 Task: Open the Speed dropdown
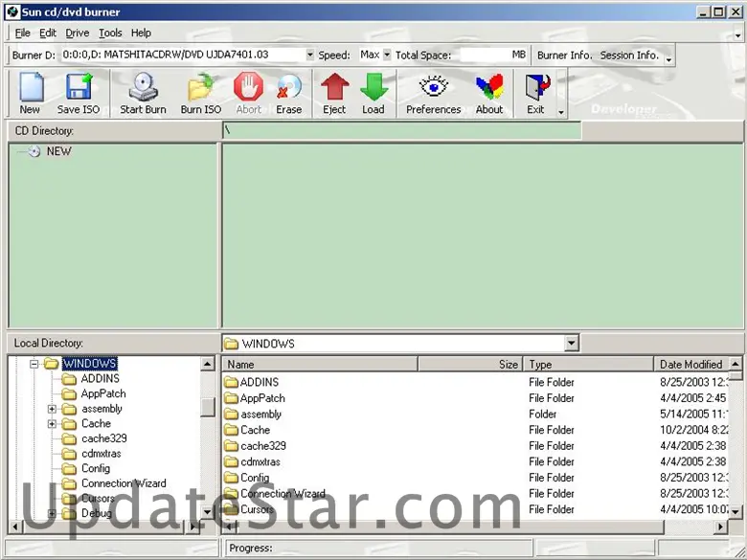387,56
